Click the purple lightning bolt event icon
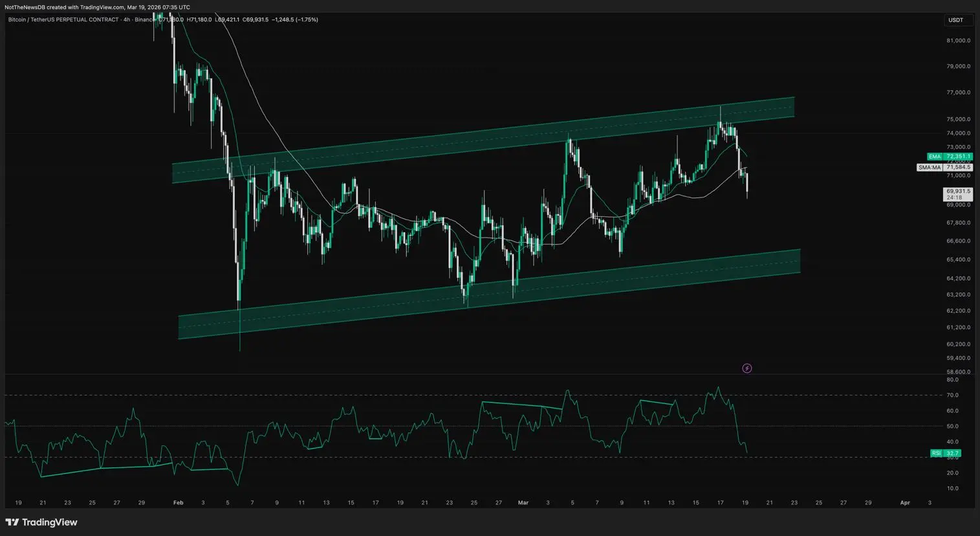Viewport: 980px width, 536px height. click(746, 368)
